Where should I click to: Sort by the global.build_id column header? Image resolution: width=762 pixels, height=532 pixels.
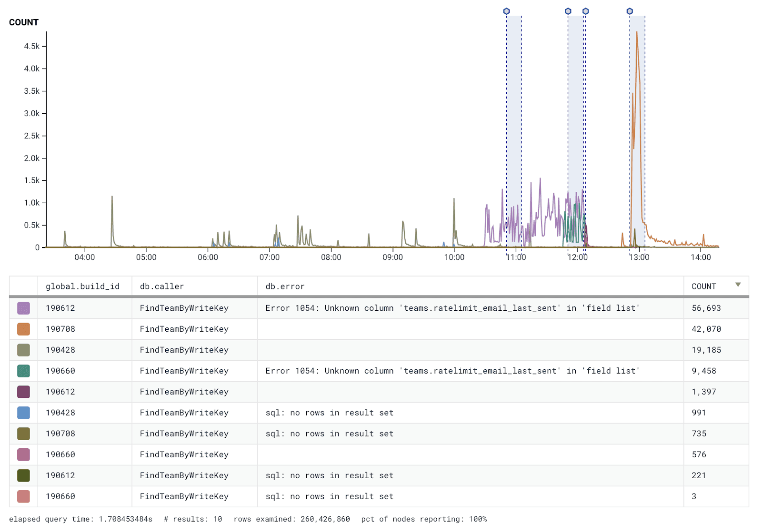coord(82,286)
